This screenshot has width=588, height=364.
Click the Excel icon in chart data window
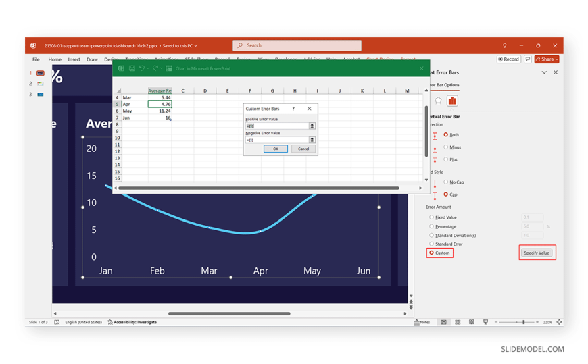pyautogui.click(x=121, y=68)
